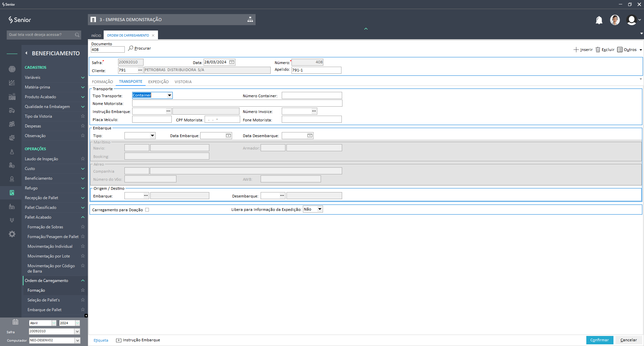Switch to the VISTORIA tab
This screenshot has height=346, width=644.
coord(183,82)
